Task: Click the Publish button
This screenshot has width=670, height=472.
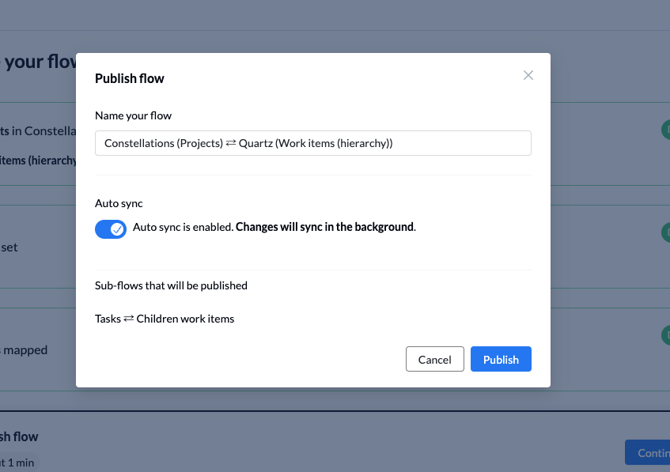Action: (x=501, y=359)
